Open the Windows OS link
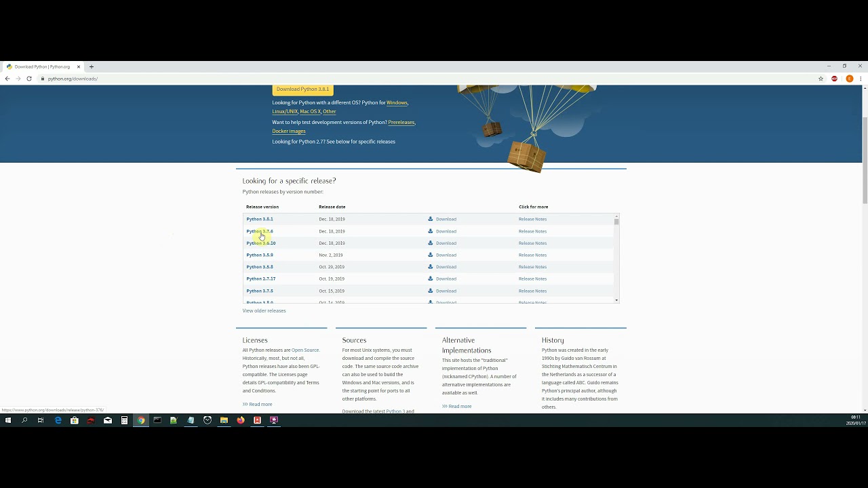Viewport: 868px width, 488px height. tap(397, 103)
